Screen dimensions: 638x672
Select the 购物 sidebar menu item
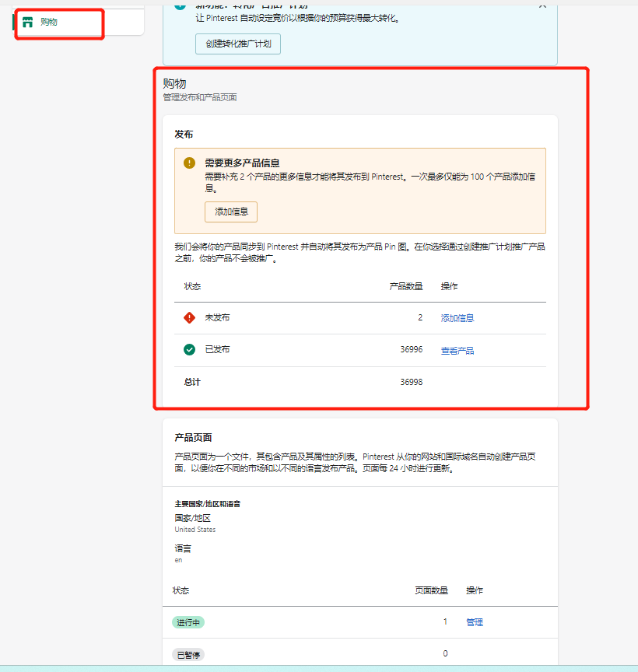coord(49,22)
